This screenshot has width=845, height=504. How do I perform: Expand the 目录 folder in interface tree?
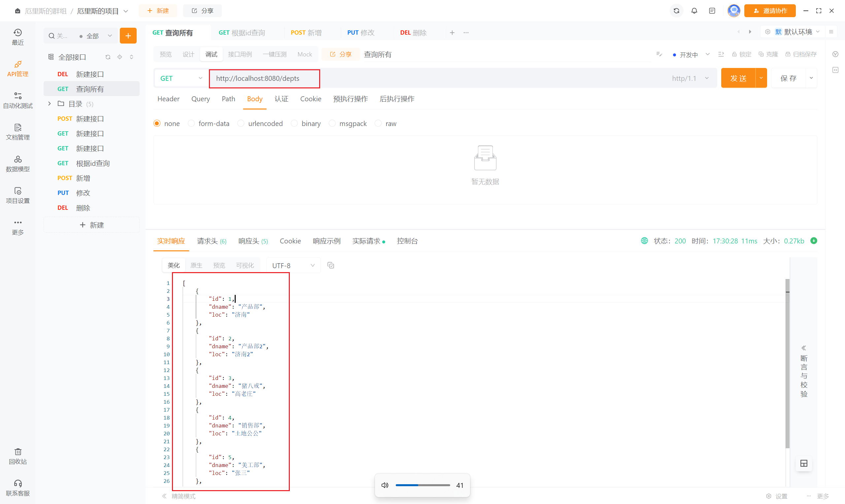coord(50,104)
